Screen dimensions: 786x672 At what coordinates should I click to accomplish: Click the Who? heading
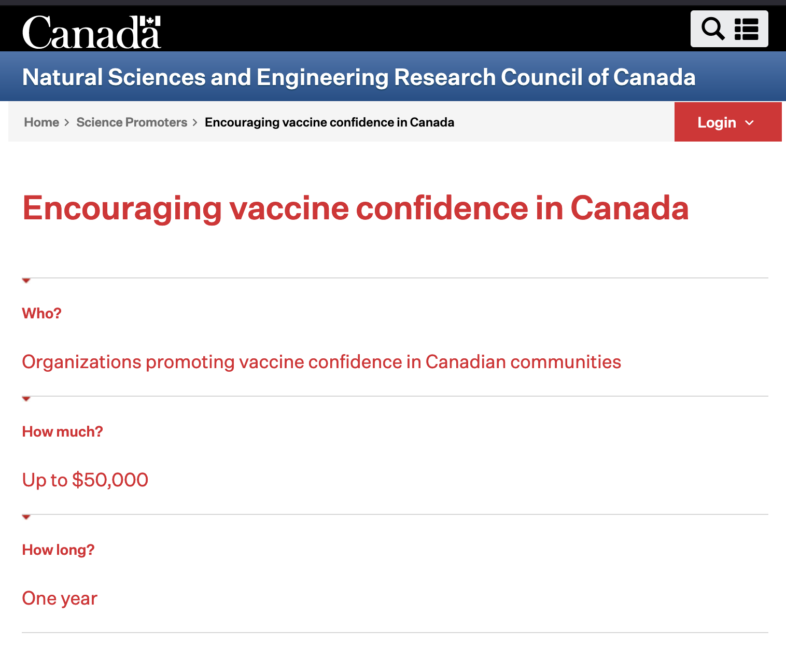[x=41, y=313]
